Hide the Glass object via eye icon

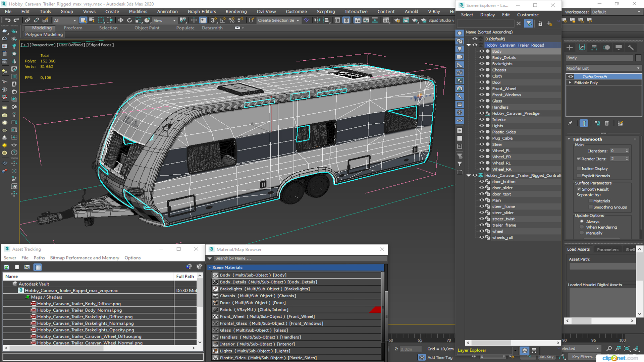482,101
